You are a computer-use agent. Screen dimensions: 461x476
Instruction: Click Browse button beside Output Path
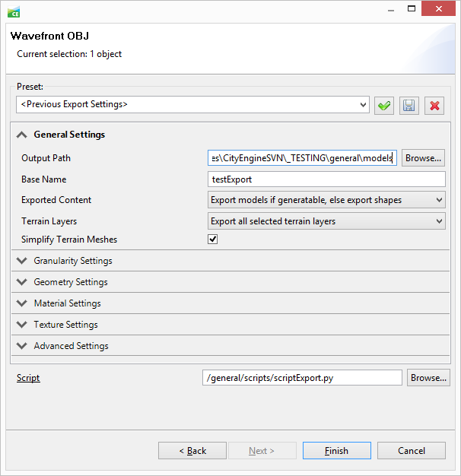coord(423,158)
